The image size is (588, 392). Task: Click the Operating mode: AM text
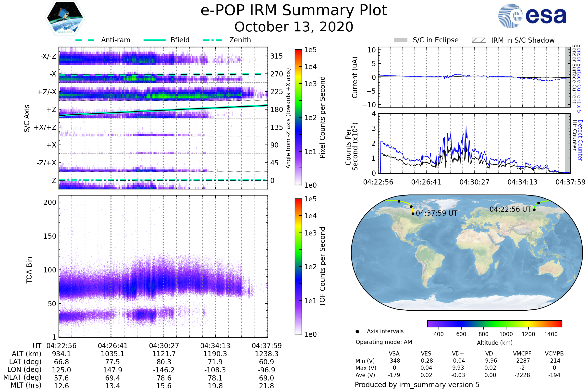pos(384,342)
